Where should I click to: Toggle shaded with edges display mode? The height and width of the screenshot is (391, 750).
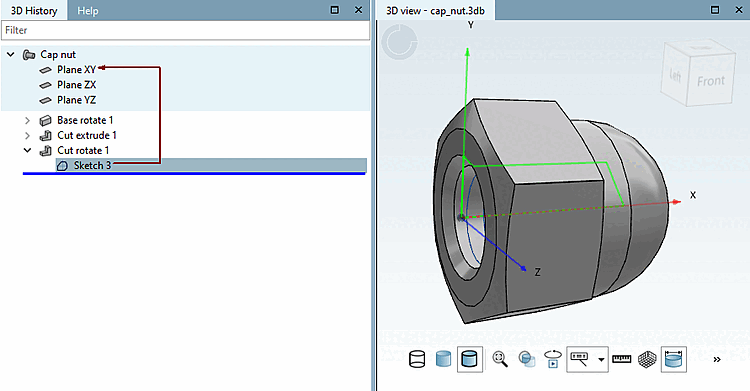(x=469, y=359)
